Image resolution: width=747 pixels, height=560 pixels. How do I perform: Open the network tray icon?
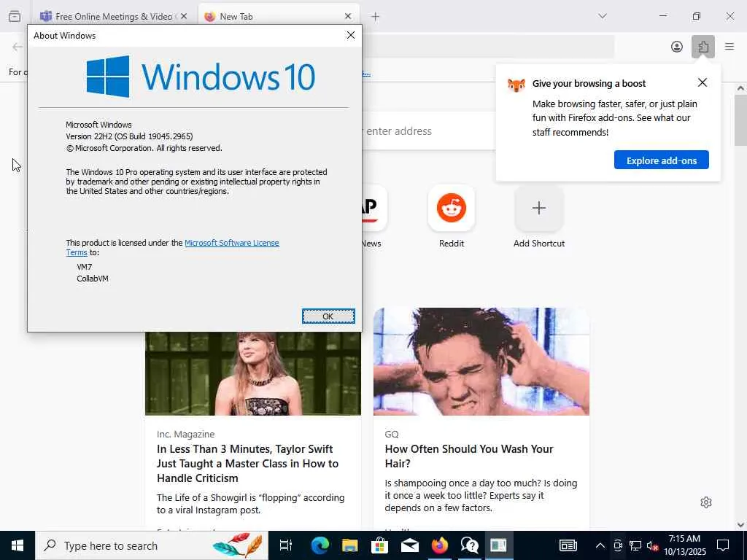pos(635,545)
